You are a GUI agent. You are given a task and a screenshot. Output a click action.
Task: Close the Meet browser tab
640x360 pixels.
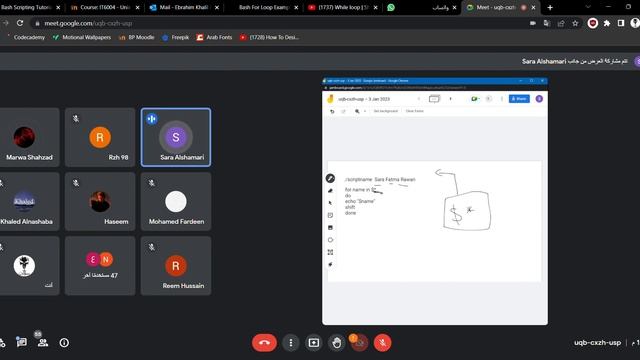click(533, 7)
